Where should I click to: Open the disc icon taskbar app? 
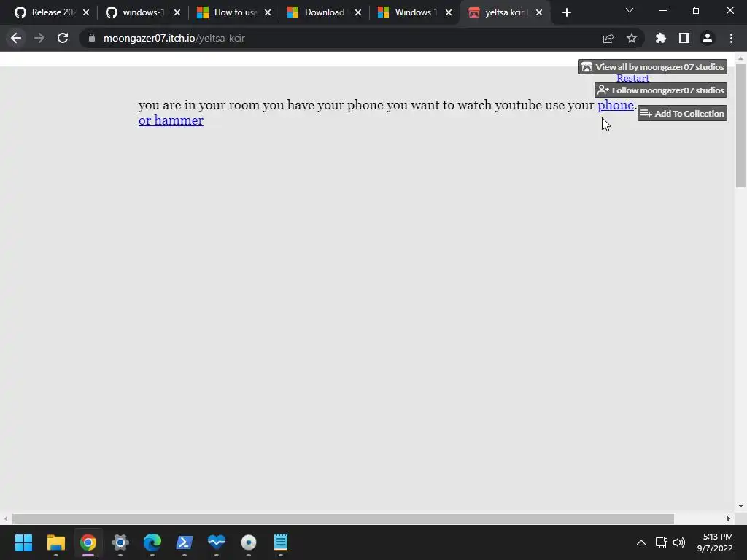click(x=249, y=542)
